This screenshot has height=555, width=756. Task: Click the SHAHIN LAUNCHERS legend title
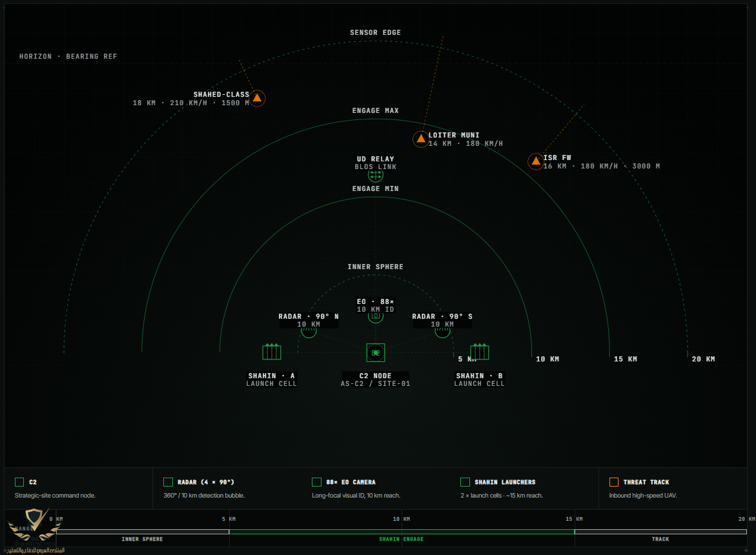coord(505,482)
